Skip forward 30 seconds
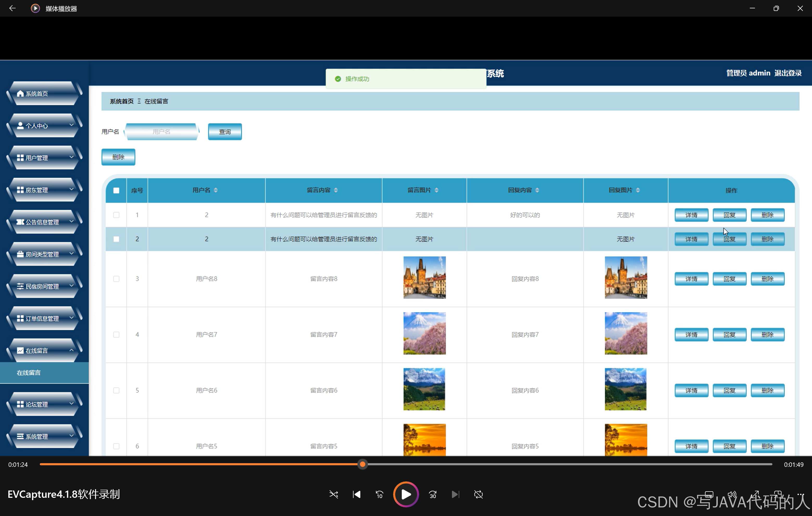The image size is (812, 516). point(433,494)
